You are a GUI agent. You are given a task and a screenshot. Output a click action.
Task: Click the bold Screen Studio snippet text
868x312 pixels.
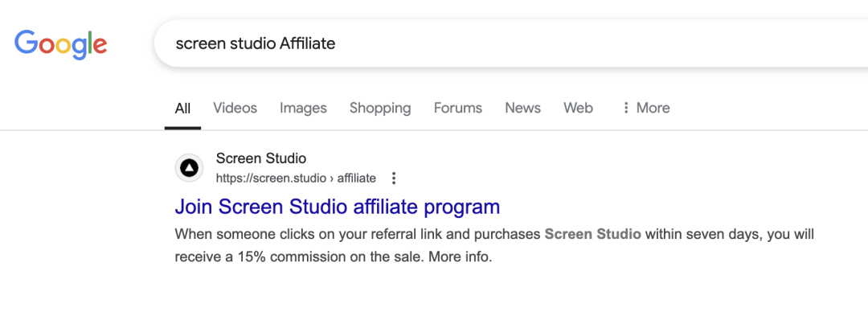tap(592, 235)
